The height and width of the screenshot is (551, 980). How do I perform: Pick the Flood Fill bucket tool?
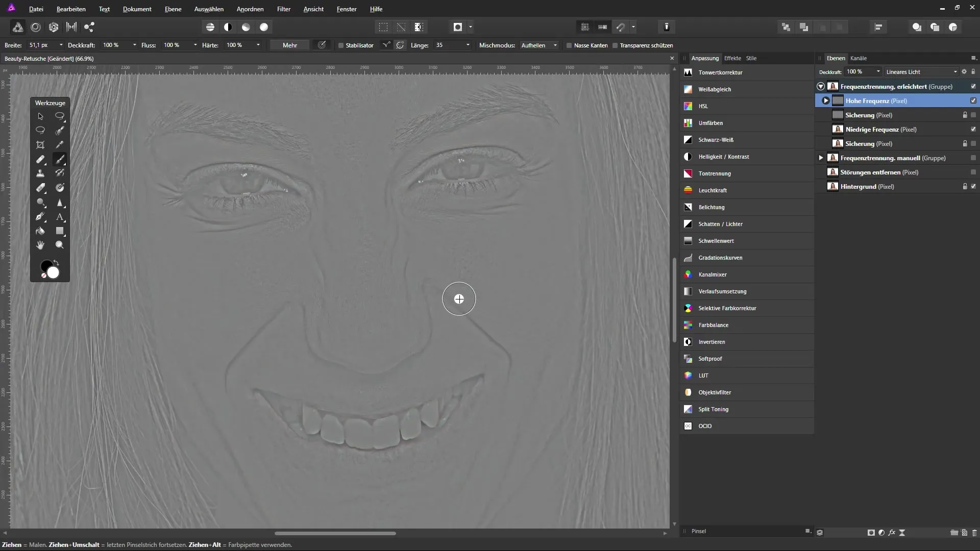pyautogui.click(x=40, y=231)
